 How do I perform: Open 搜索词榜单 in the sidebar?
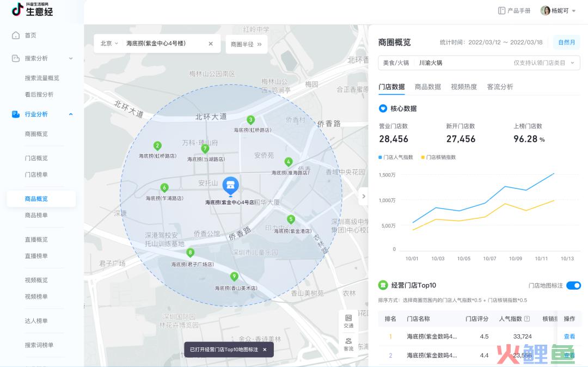click(39, 345)
